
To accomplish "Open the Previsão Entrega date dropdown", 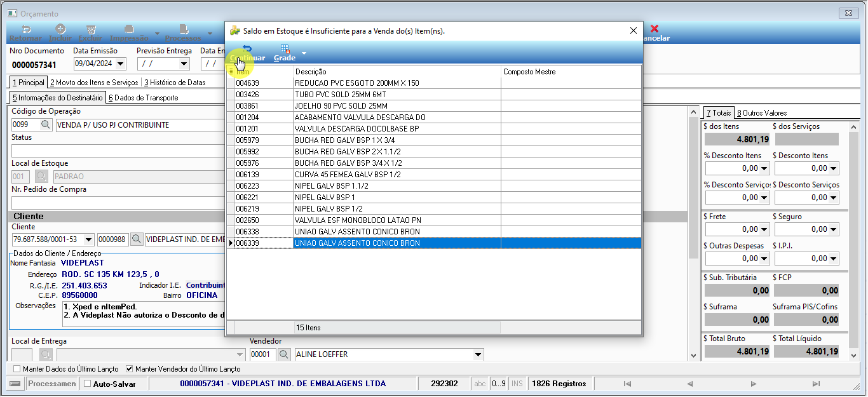I will coord(184,64).
